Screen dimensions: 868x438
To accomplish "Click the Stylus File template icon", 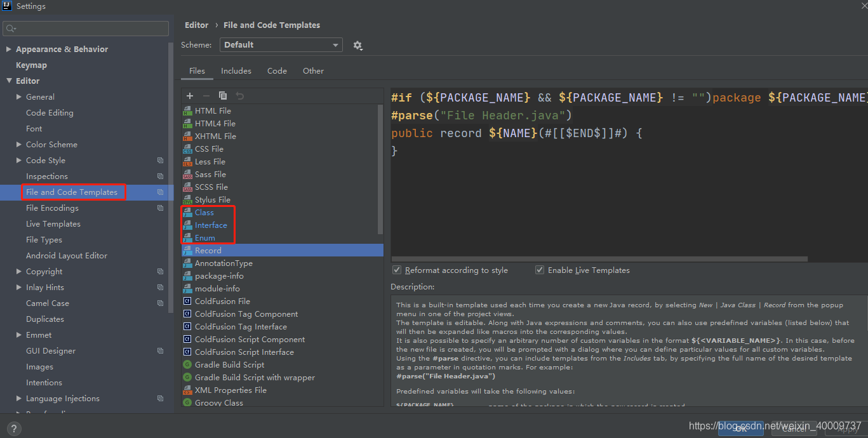I will tap(187, 200).
